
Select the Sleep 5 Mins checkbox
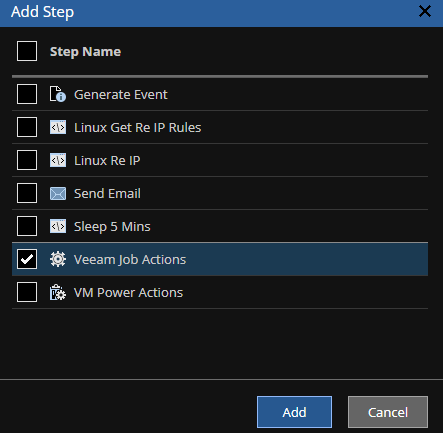[x=27, y=226]
